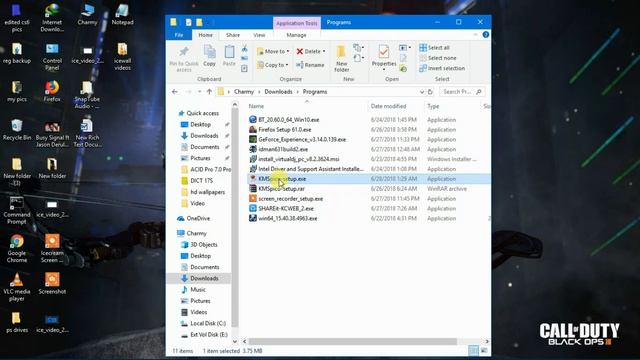
Task: Click the horizontal scrollbar of file list
Action: click(353, 341)
